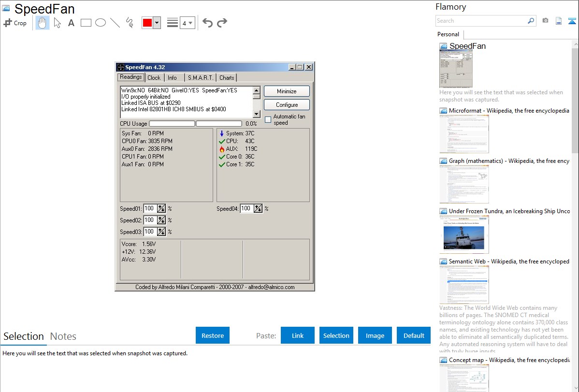Click the log box scroll up arrow
Image resolution: width=579 pixels, height=392 pixels.
pos(257,90)
